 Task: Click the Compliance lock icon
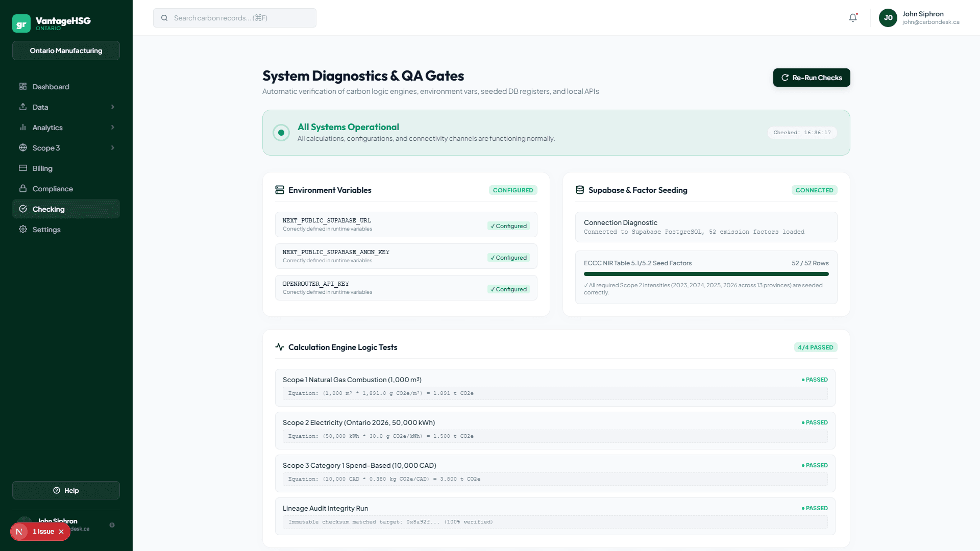coord(23,188)
